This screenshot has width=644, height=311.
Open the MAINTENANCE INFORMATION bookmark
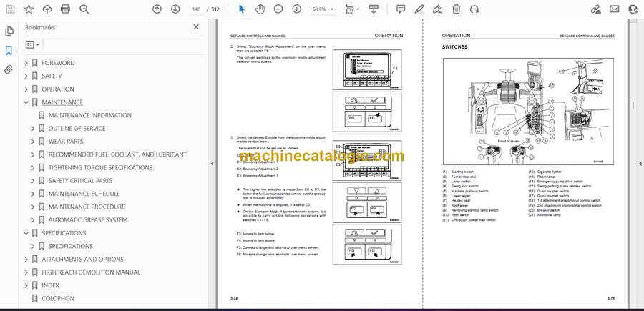point(90,115)
